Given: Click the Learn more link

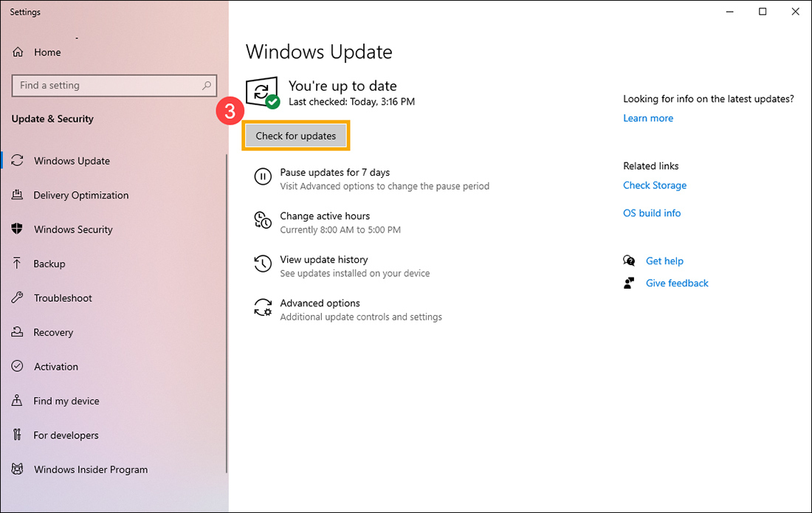Looking at the screenshot, I should coord(648,117).
